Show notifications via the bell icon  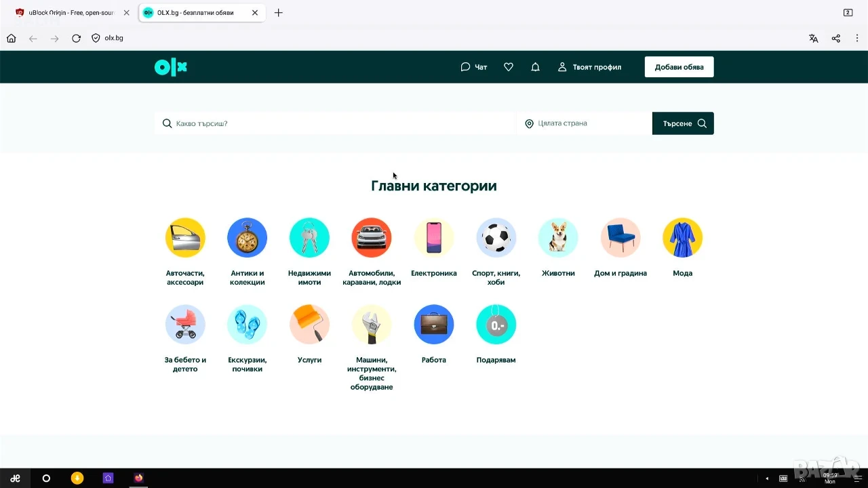[x=535, y=67]
